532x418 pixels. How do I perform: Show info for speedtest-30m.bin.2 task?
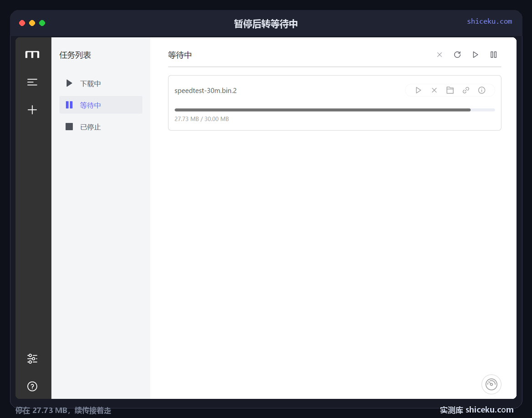[482, 90]
